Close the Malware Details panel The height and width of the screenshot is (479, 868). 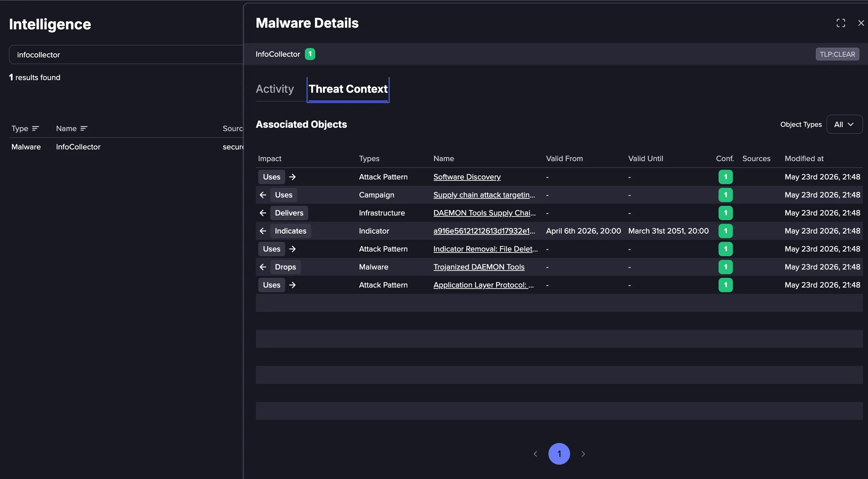pos(861,23)
